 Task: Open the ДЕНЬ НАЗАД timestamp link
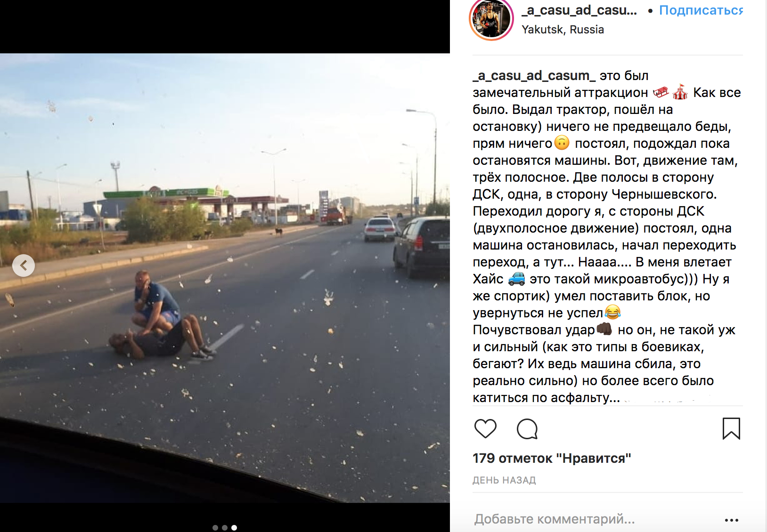pyautogui.click(x=504, y=480)
